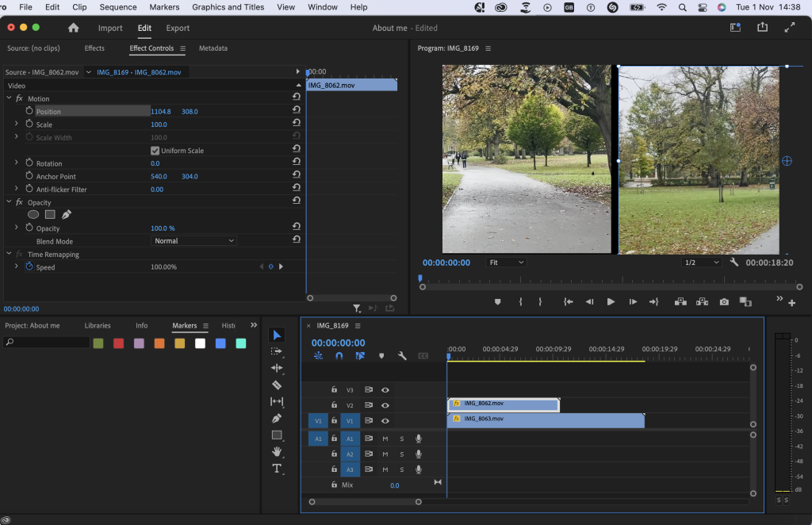The width and height of the screenshot is (812, 525).
Task: Expand the Speed property
Action: point(16,266)
